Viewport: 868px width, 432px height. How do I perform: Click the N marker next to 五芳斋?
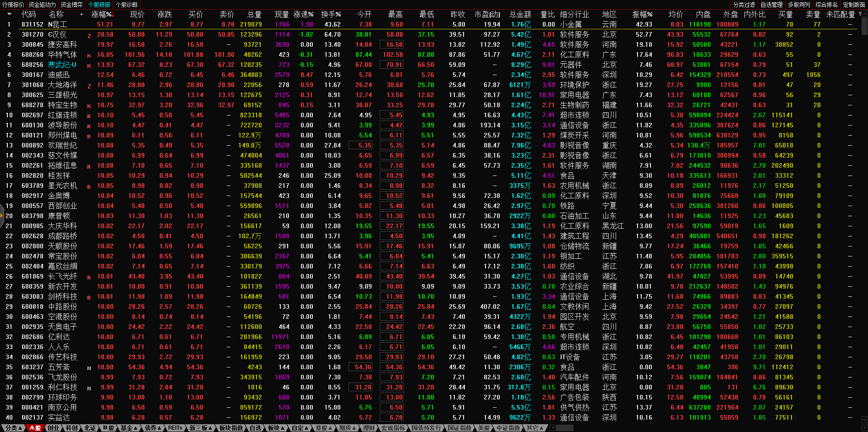point(89,368)
